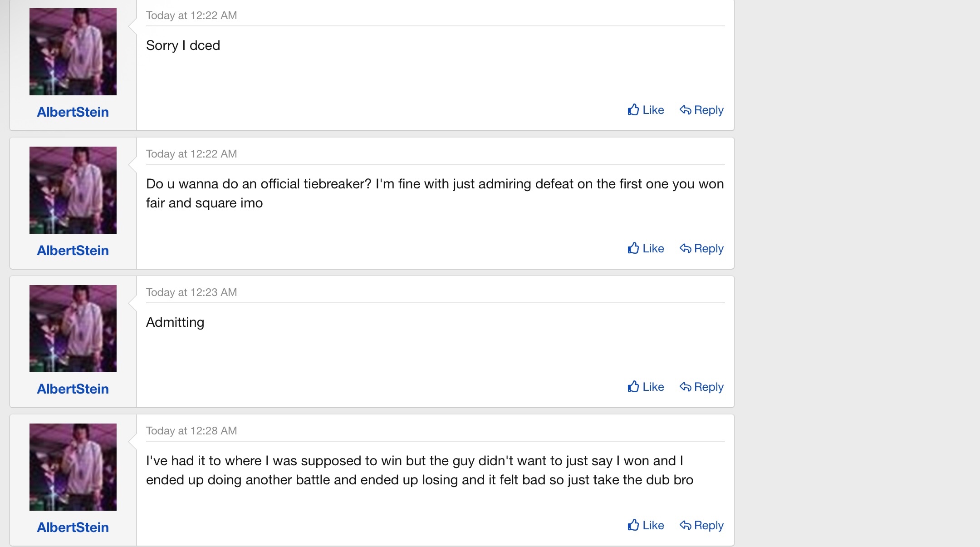The width and height of the screenshot is (980, 547).
Task: Click the reply arrow icon on the tiebreaker post
Action: click(685, 248)
